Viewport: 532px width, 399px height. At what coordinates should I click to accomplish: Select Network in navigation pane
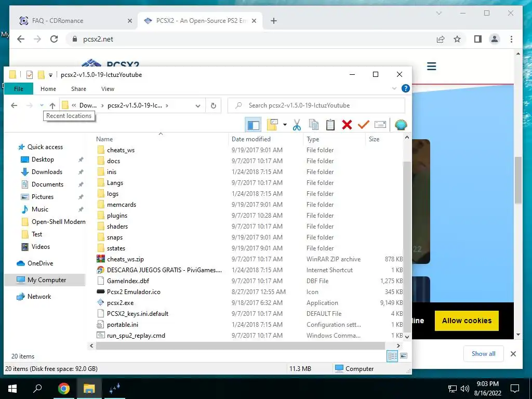[x=39, y=297]
